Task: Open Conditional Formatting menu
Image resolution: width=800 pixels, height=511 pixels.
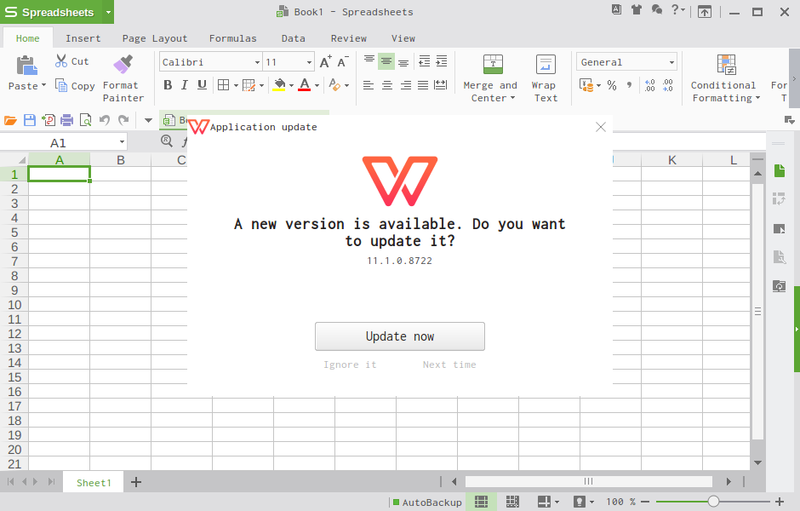Action: tap(726, 79)
